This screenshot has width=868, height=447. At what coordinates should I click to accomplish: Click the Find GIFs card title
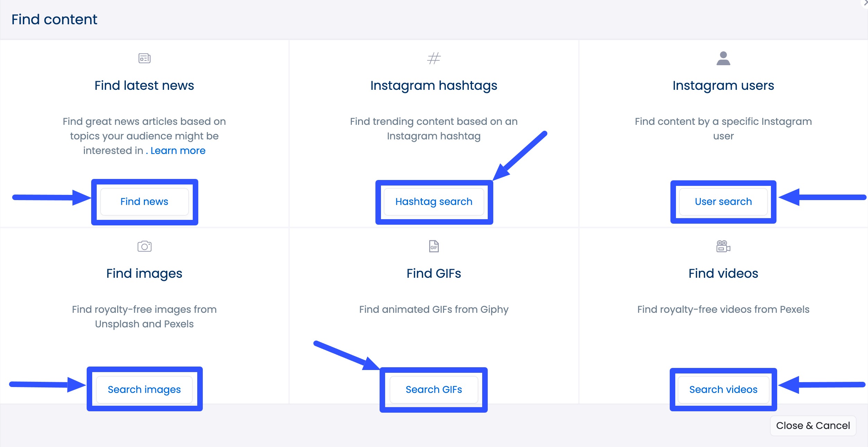coord(434,274)
